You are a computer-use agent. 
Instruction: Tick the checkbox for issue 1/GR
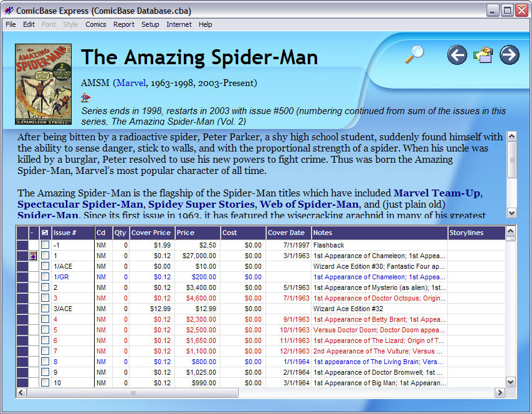tap(45, 277)
